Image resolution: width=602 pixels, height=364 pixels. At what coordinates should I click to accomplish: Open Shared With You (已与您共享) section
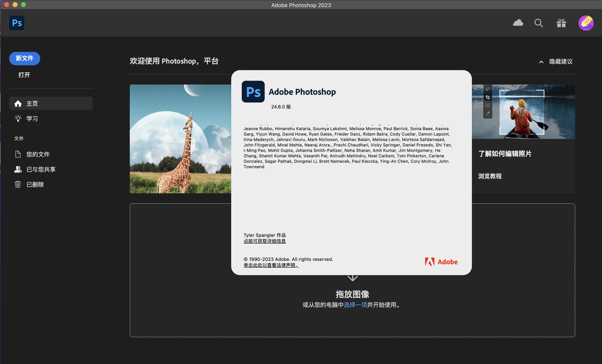(x=41, y=169)
